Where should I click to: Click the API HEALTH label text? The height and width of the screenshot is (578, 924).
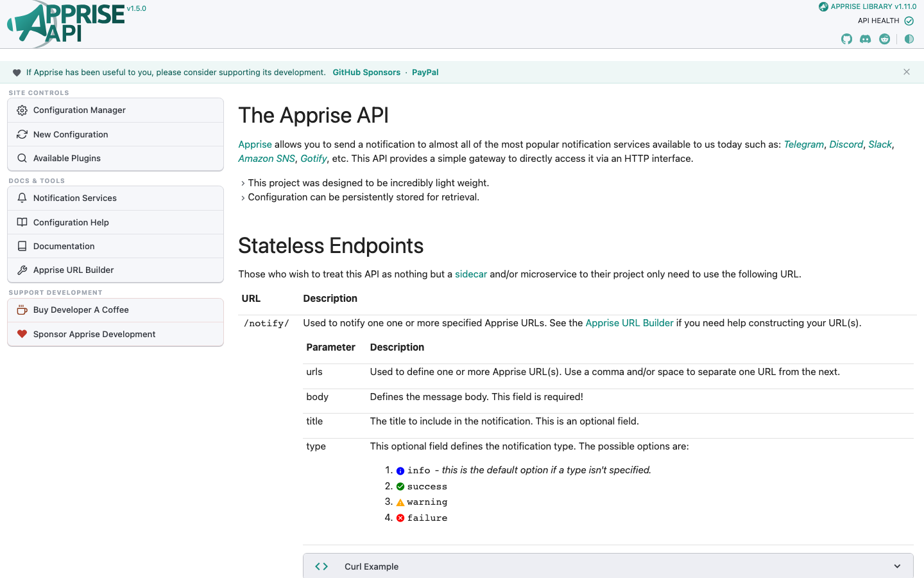click(878, 21)
